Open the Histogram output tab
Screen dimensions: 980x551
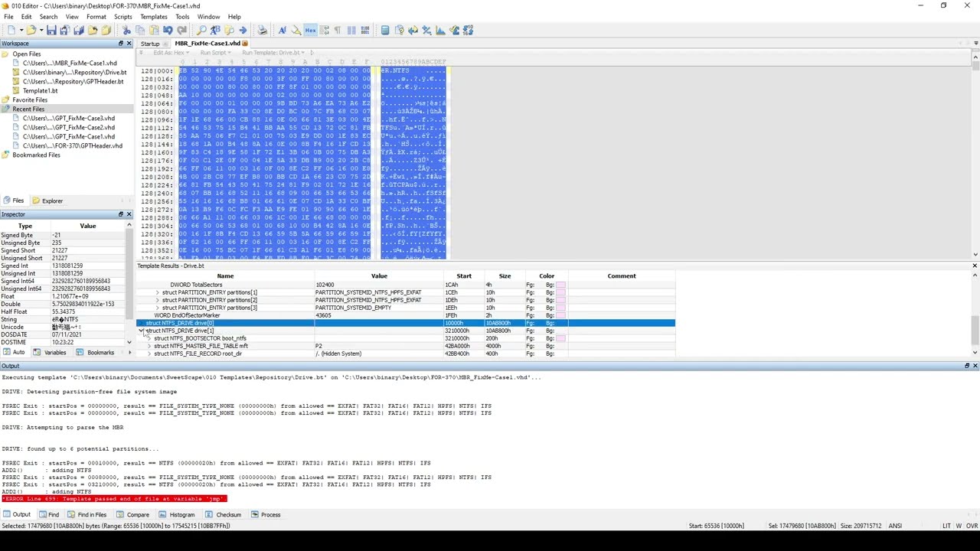[x=177, y=515]
